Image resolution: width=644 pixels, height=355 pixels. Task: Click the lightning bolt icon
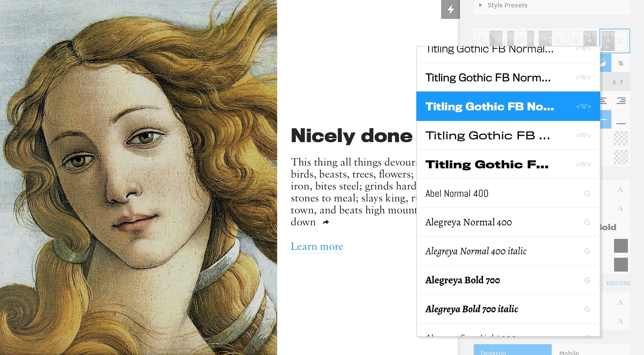[451, 9]
